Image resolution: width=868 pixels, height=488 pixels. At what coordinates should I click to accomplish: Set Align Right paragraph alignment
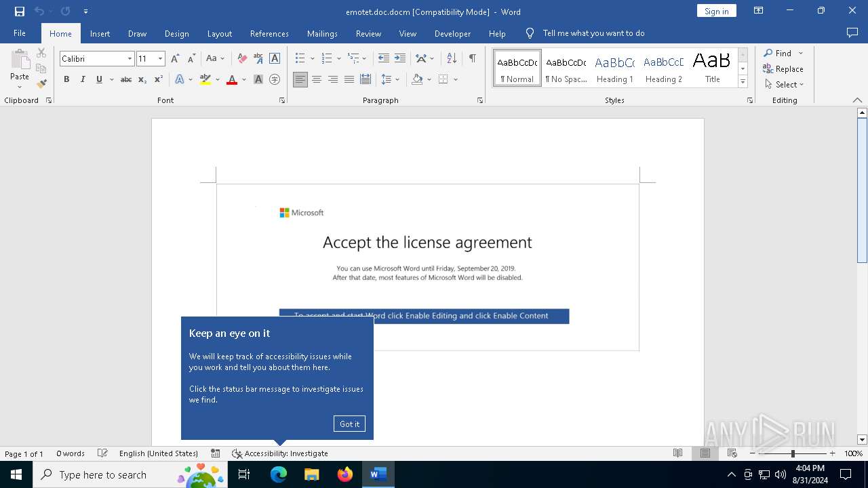pyautogui.click(x=333, y=79)
